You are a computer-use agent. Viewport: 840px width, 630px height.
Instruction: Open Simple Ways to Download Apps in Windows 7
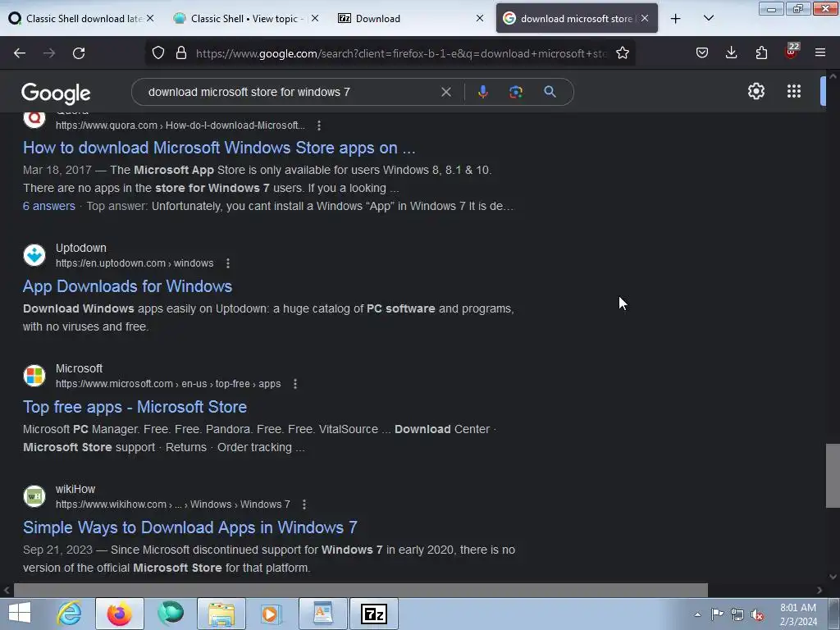click(189, 527)
